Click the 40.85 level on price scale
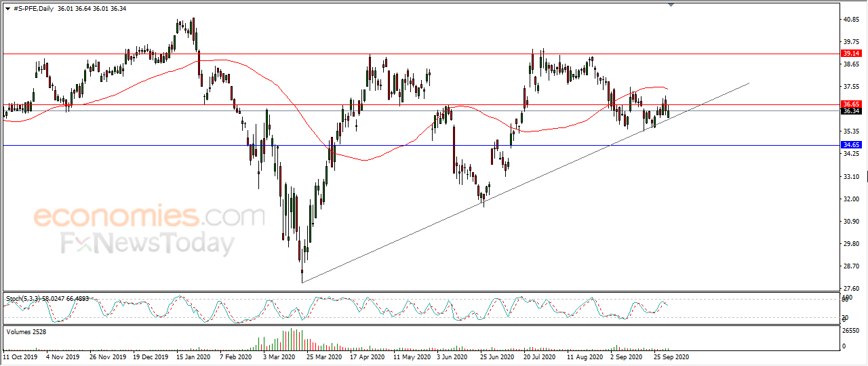868x366 pixels. (x=853, y=20)
